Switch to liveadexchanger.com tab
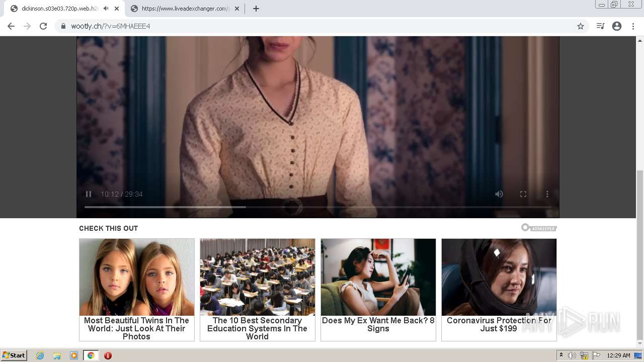The height and width of the screenshot is (362, 644). coord(185,9)
